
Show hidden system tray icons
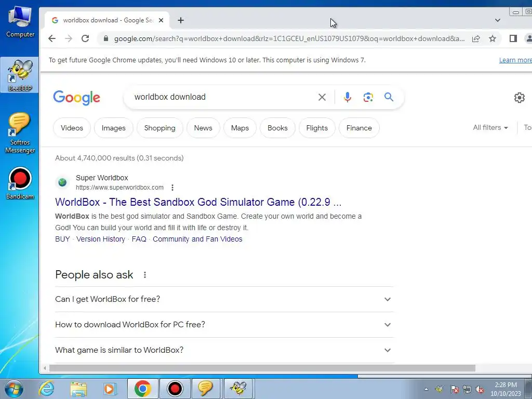point(426,390)
